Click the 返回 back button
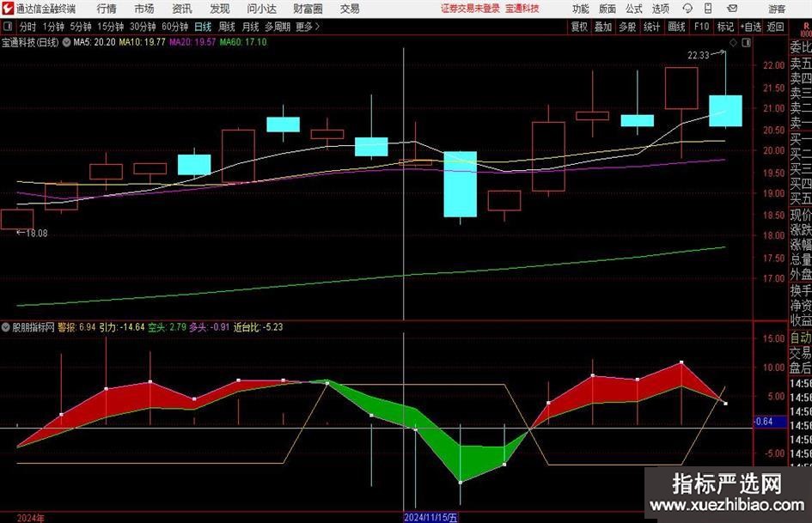This screenshot has width=812, height=523. click(775, 27)
